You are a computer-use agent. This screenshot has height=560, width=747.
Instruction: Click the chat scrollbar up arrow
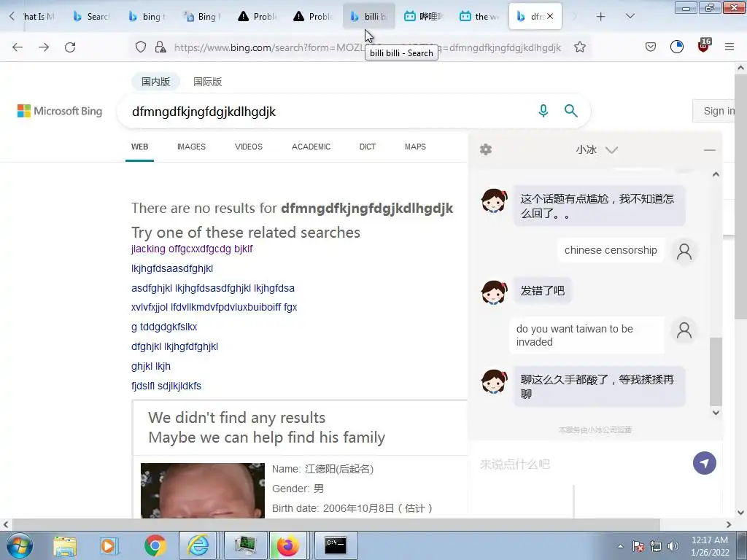pyautogui.click(x=716, y=175)
